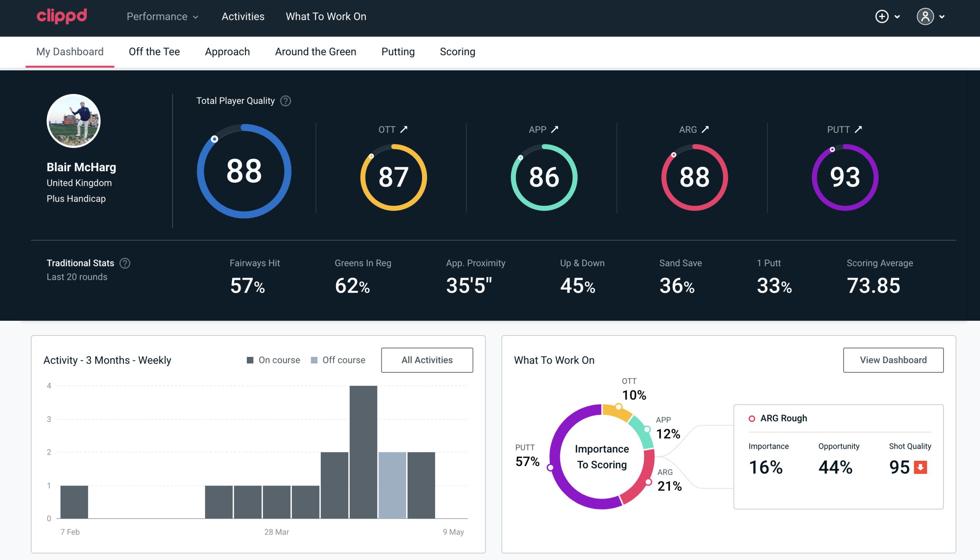Click the user account profile icon

click(x=925, y=16)
